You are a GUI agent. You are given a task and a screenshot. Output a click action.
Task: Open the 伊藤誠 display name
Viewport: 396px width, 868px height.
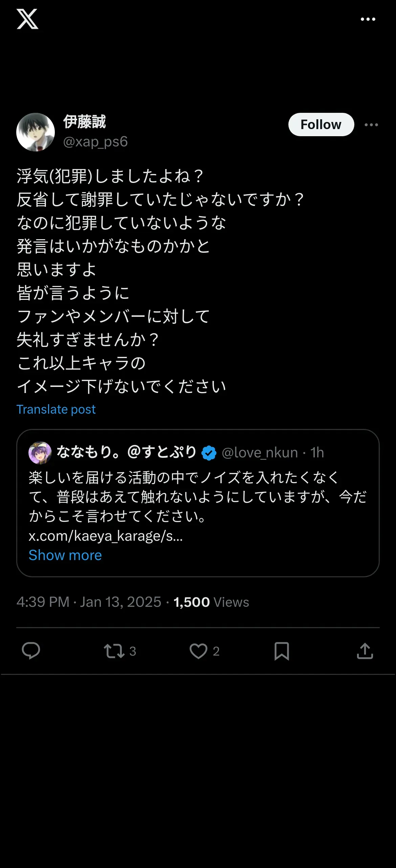(x=85, y=122)
